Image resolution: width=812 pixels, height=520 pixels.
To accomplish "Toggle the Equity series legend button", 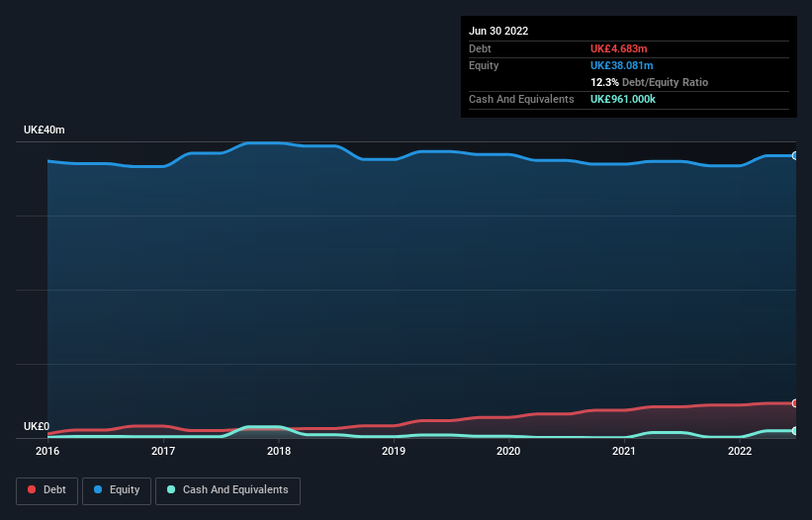I will pyautogui.click(x=117, y=490).
